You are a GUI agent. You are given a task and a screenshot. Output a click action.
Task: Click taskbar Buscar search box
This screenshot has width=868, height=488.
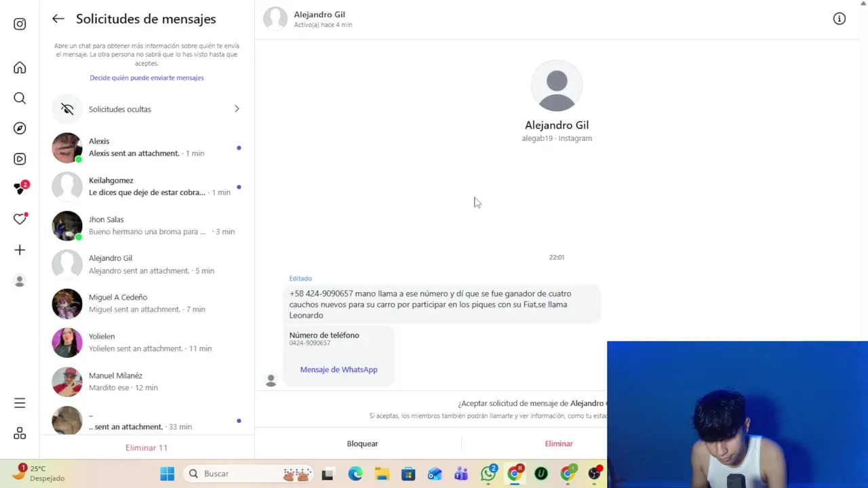pos(249,474)
